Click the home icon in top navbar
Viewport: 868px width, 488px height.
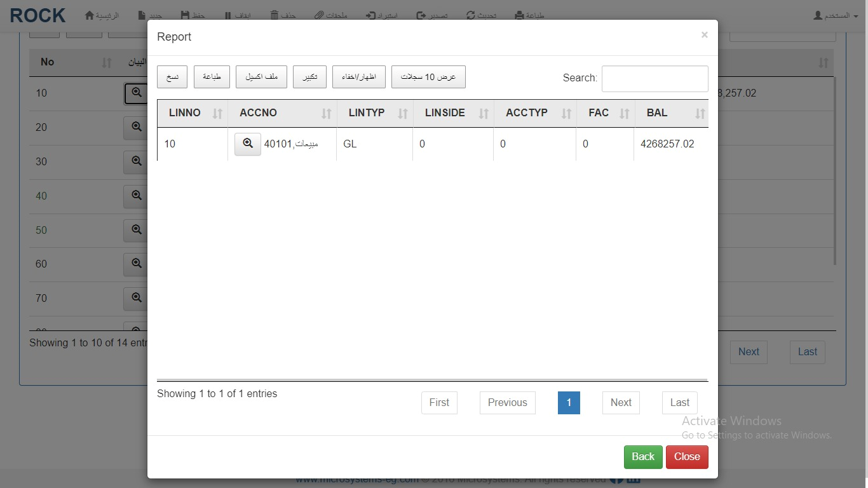pyautogui.click(x=90, y=15)
